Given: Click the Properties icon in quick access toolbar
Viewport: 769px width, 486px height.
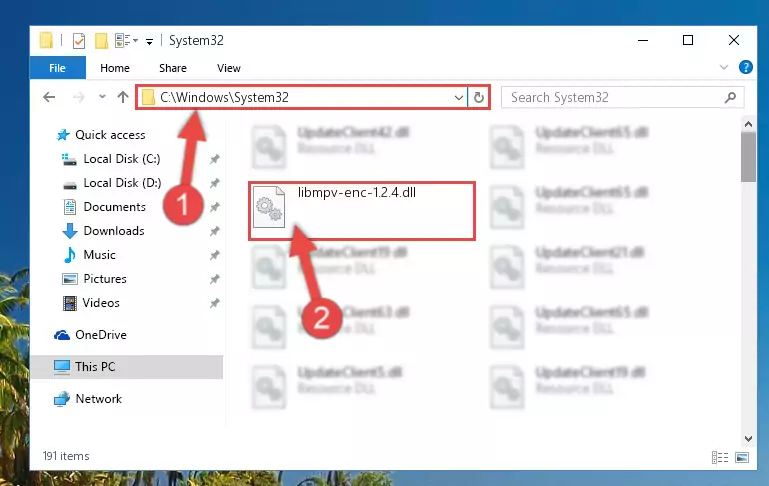Looking at the screenshot, I should pos(78,41).
